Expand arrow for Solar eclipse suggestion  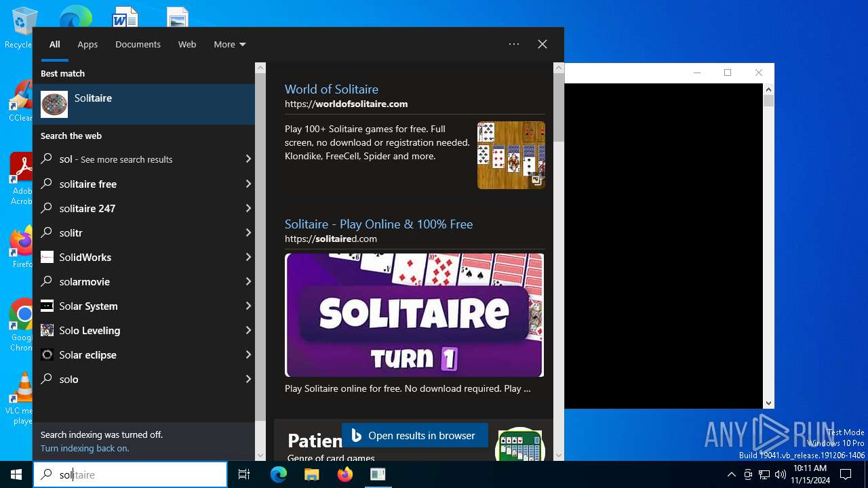248,354
